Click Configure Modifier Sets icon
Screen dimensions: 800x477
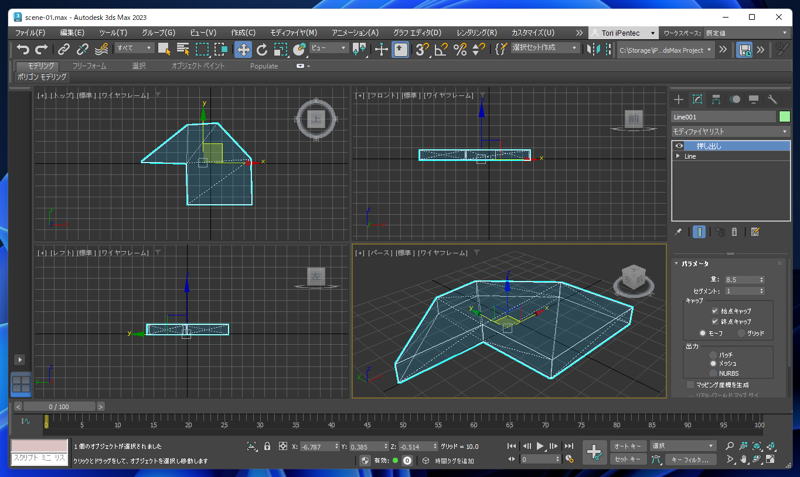coord(755,232)
